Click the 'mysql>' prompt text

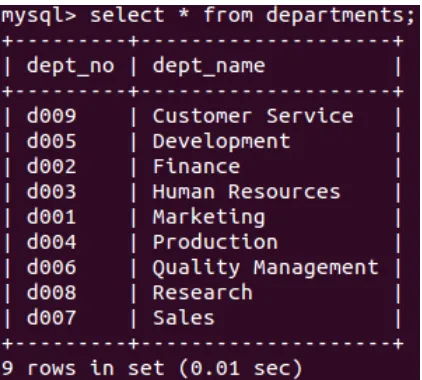tap(39, 17)
